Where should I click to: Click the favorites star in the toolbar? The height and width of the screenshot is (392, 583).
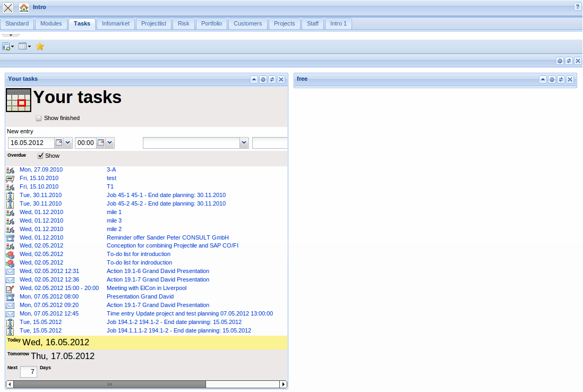click(39, 46)
